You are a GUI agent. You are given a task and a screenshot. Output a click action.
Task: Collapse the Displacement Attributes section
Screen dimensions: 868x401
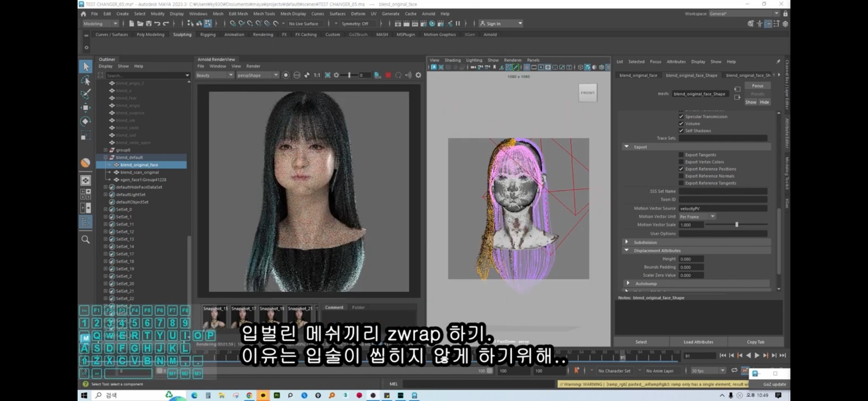(627, 250)
